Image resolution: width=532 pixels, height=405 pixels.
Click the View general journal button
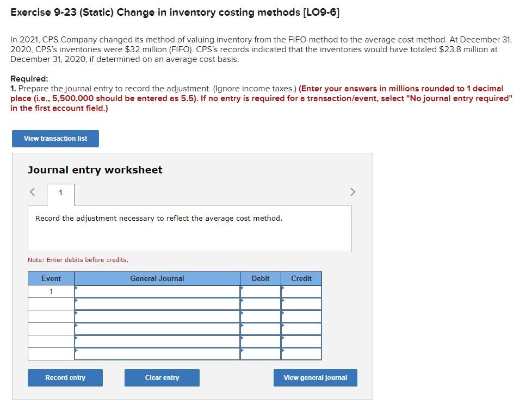pyautogui.click(x=316, y=377)
